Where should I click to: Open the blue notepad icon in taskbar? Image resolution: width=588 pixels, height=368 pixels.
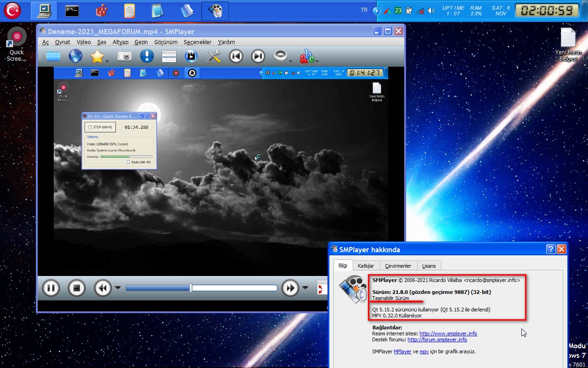pyautogui.click(x=158, y=11)
